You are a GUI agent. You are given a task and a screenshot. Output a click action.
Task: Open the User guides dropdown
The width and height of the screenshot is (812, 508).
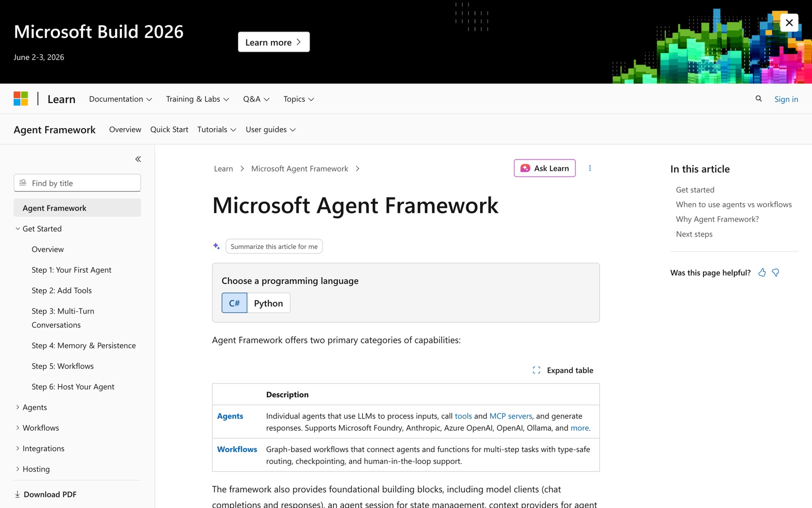click(270, 130)
